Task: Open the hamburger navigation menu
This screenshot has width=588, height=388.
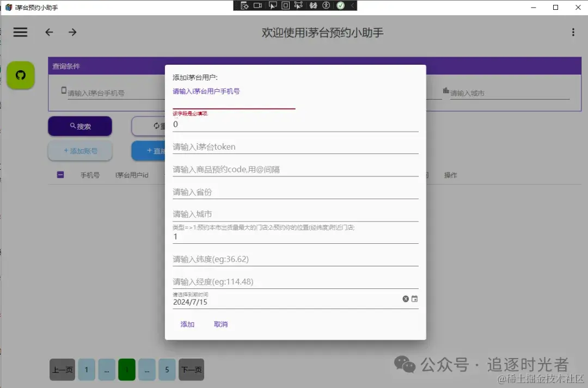Action: (20, 32)
